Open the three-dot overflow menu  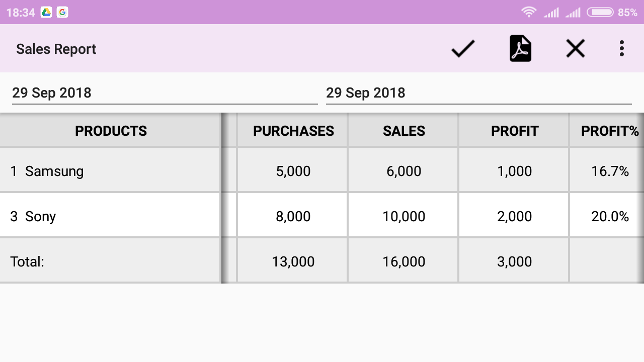(x=622, y=49)
